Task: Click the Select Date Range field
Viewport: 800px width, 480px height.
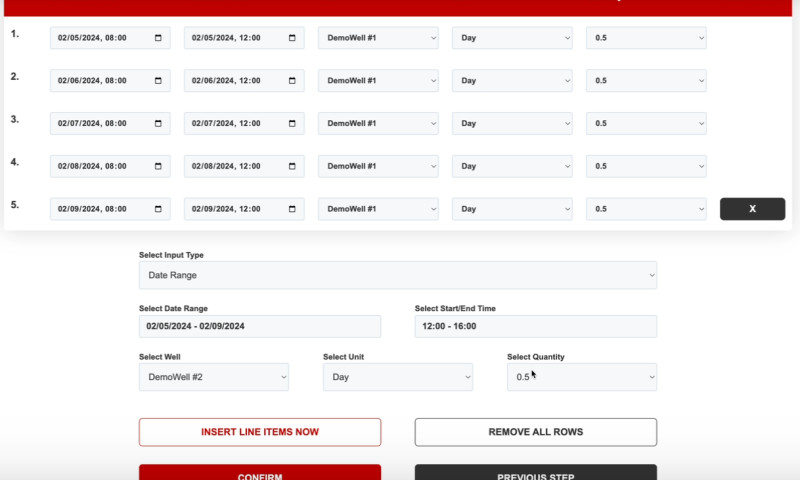Action: [x=259, y=326]
